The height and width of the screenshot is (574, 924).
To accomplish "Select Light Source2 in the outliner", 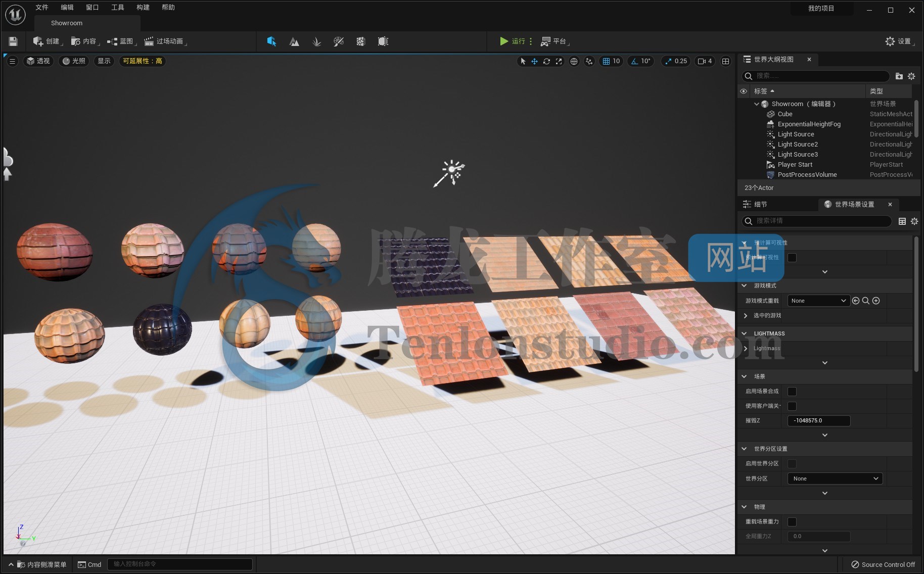I will 797,145.
